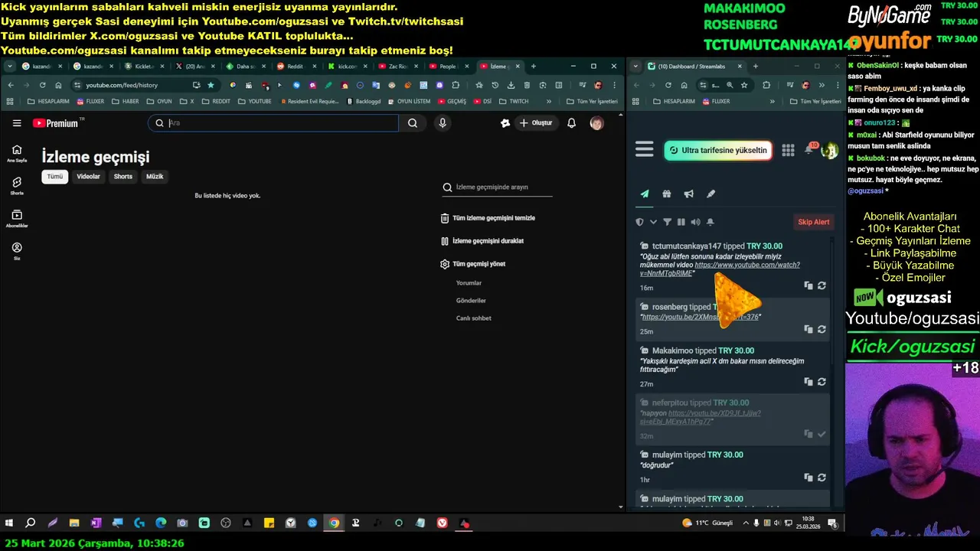Select the Shorts filter chip
Screen dimensions: 980x551
[x=123, y=177]
